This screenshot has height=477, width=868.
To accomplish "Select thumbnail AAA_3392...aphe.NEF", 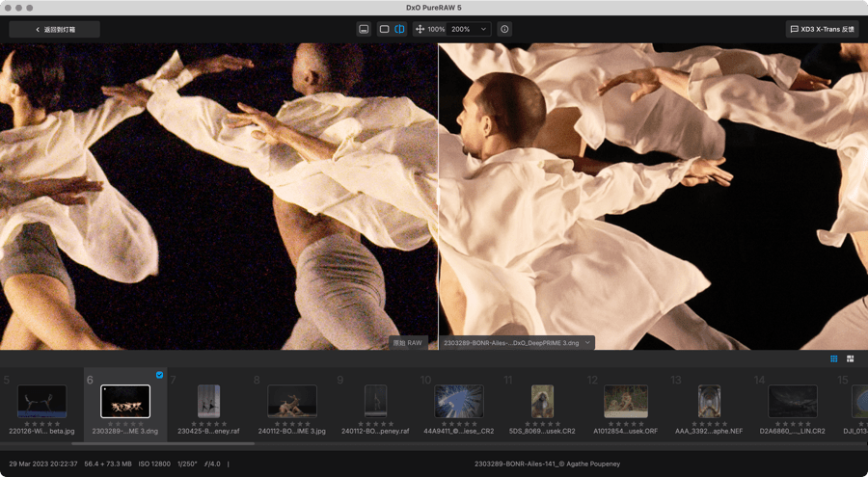I will (x=709, y=401).
